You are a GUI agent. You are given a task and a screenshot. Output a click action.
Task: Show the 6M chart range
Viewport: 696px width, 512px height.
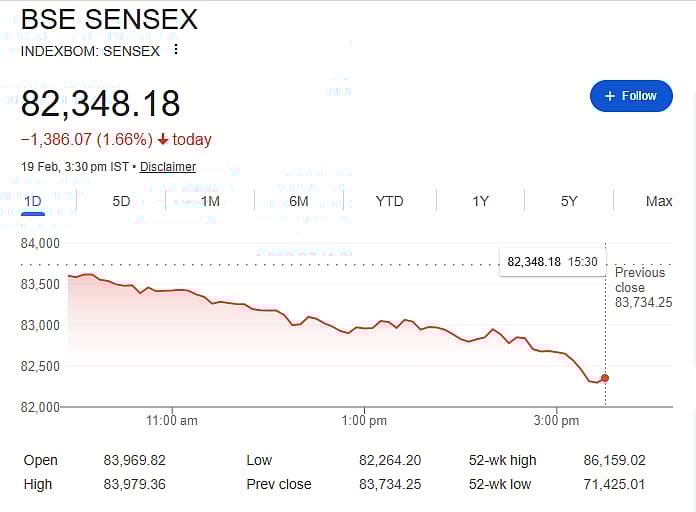299,201
